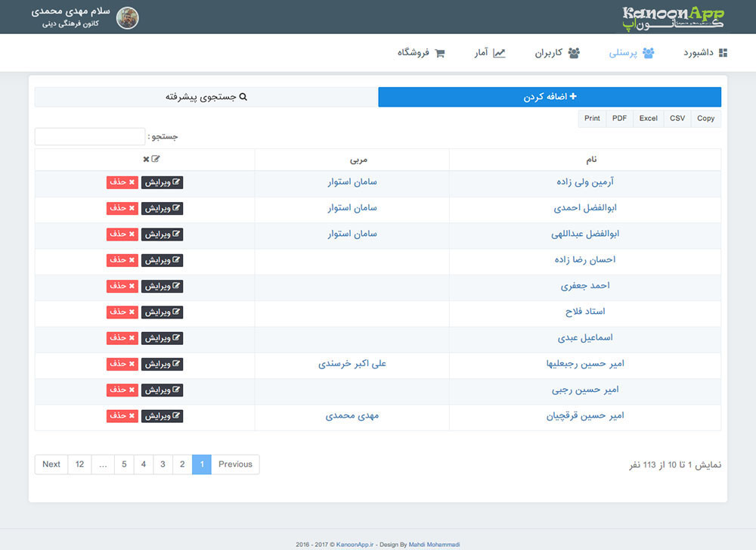This screenshot has height=550, width=756.
Task: Open the سامان استوار trainer link
Action: click(352, 182)
